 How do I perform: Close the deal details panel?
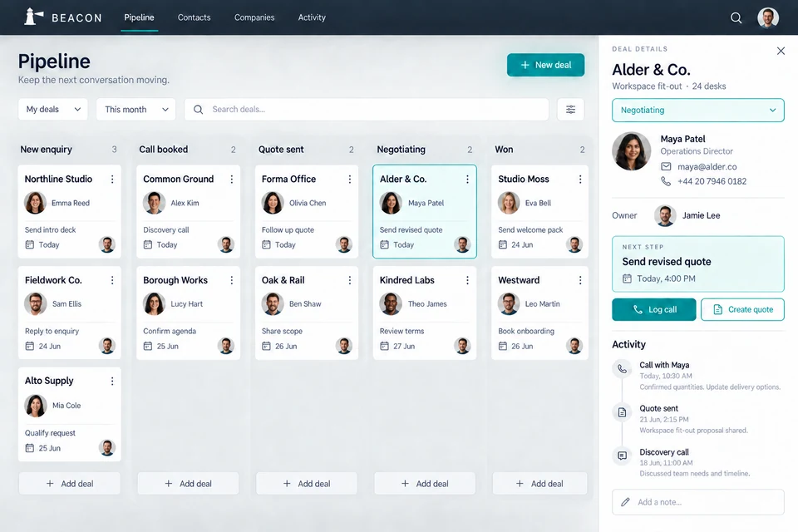(781, 51)
